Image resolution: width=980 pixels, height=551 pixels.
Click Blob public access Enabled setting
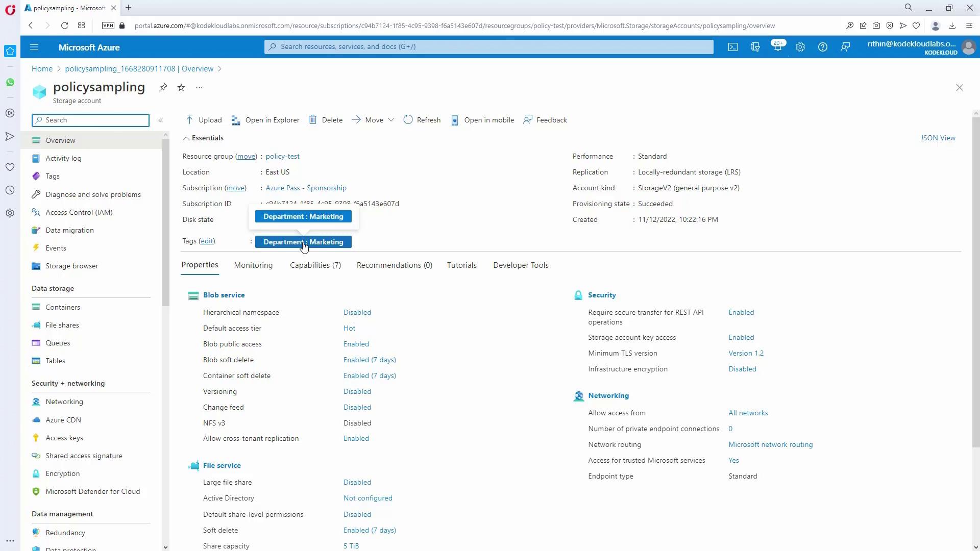[x=356, y=344]
